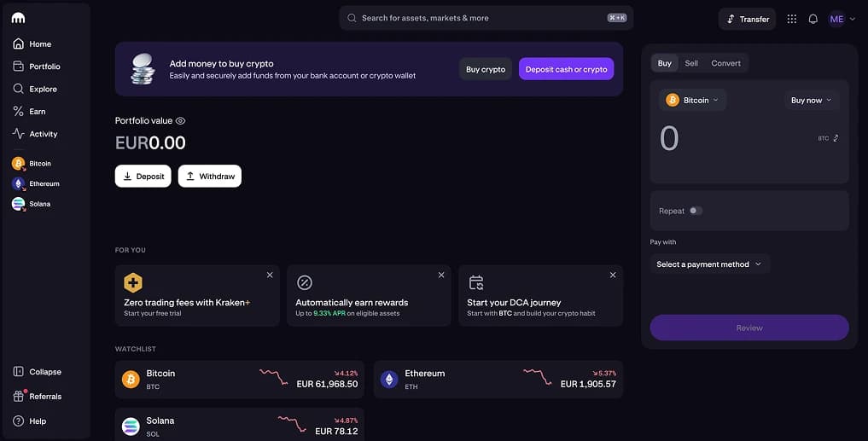Open the Buy now order dropdown

coord(811,100)
